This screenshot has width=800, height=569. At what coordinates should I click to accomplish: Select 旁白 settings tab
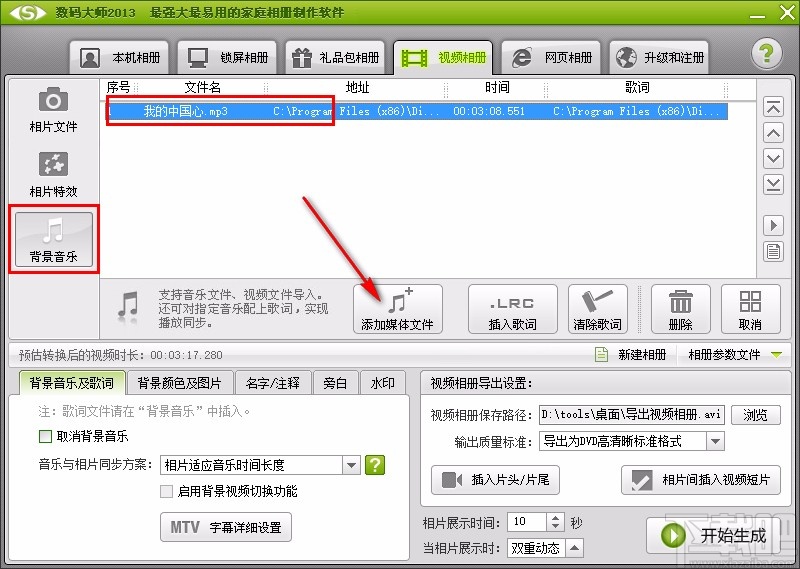(335, 383)
